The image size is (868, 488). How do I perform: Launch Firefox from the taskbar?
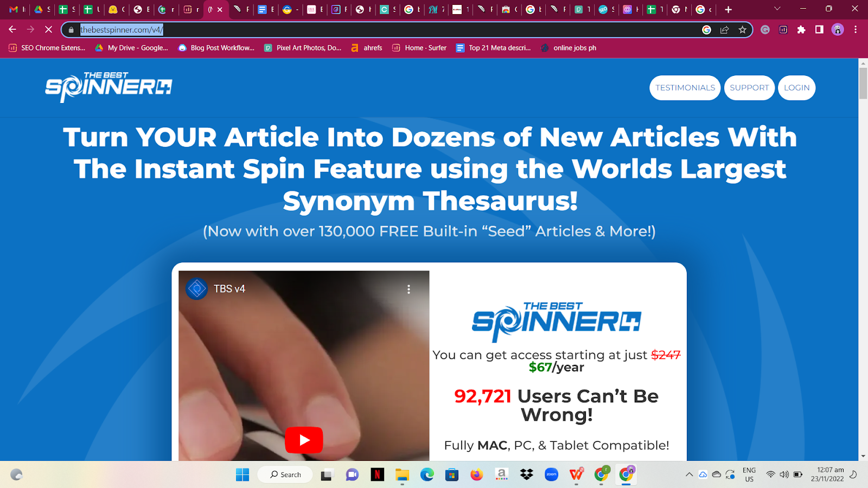coord(477,475)
